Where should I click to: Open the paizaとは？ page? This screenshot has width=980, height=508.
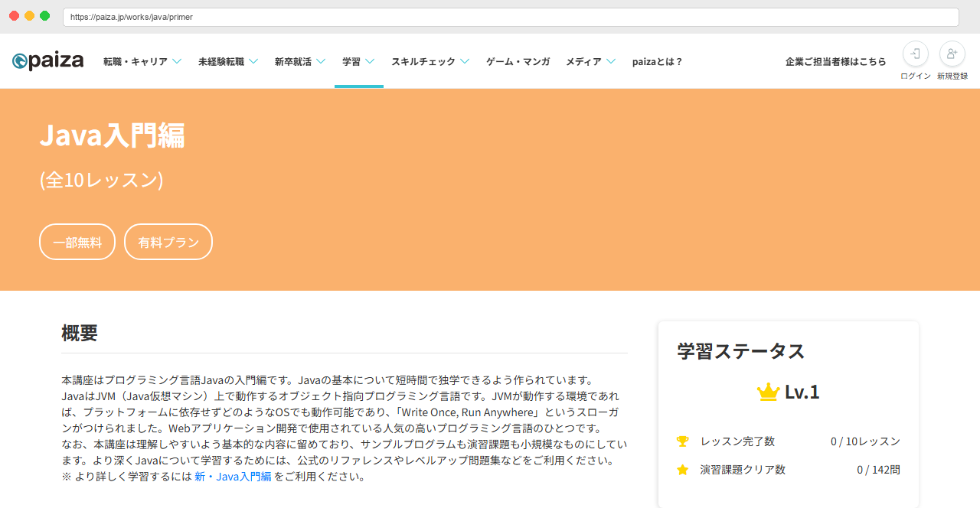pos(657,61)
